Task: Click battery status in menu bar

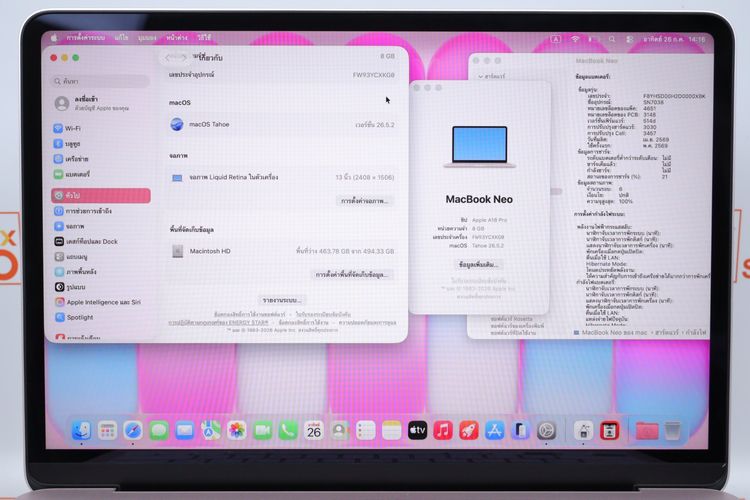Action: 594,39
